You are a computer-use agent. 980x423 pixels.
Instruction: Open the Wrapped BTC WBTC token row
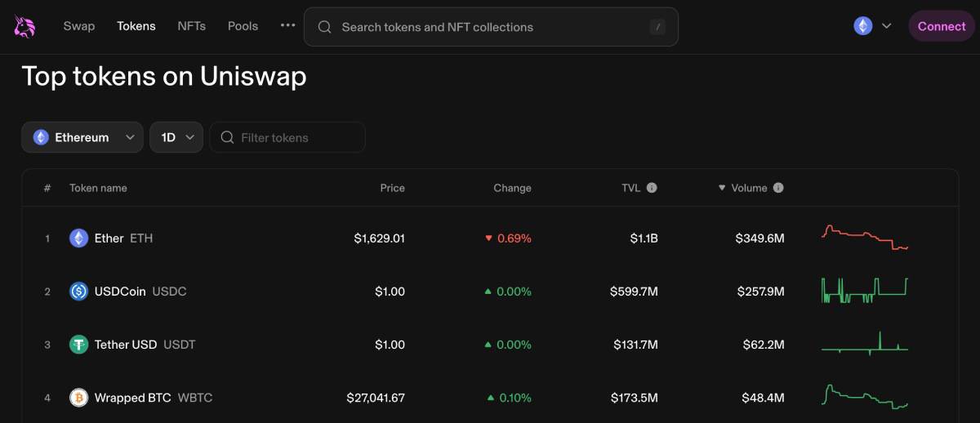(x=490, y=398)
